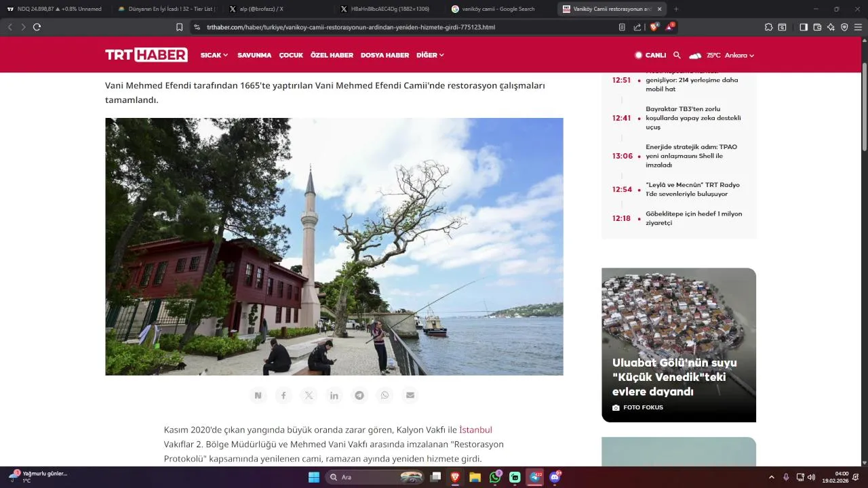Open Discord from taskbar
The image size is (868, 488).
pyautogui.click(x=555, y=477)
